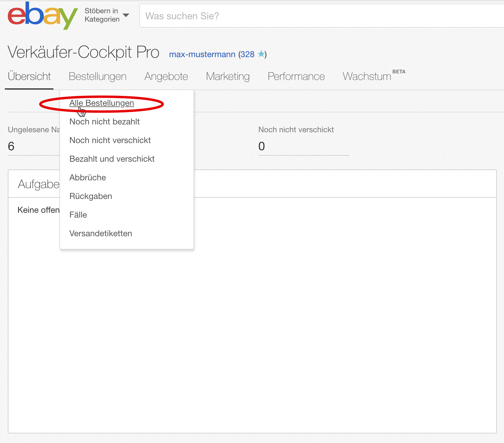This screenshot has height=443, width=504.
Task: Select Noch nicht bezahlt menu entry
Action: pos(105,122)
